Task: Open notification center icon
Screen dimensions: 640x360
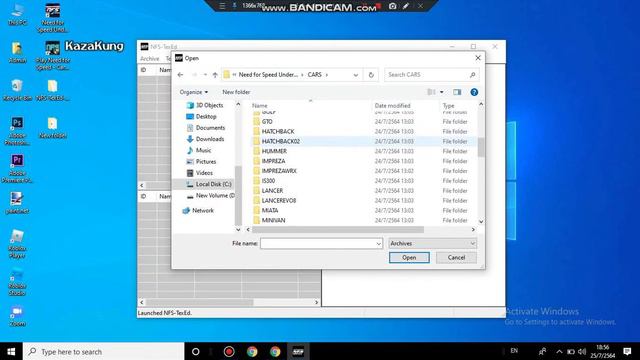Action: 627,351
